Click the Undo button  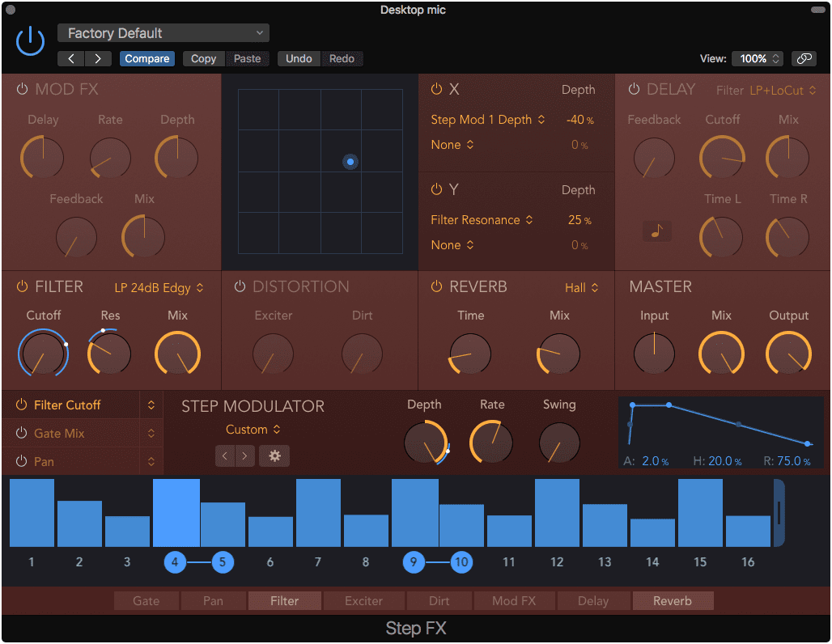click(299, 58)
